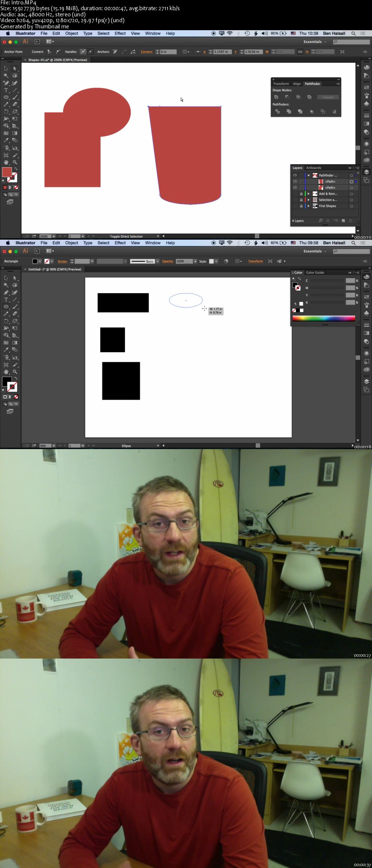Toggle constrain width and height link icon
This screenshot has width=372, height=868.
[x=300, y=52]
